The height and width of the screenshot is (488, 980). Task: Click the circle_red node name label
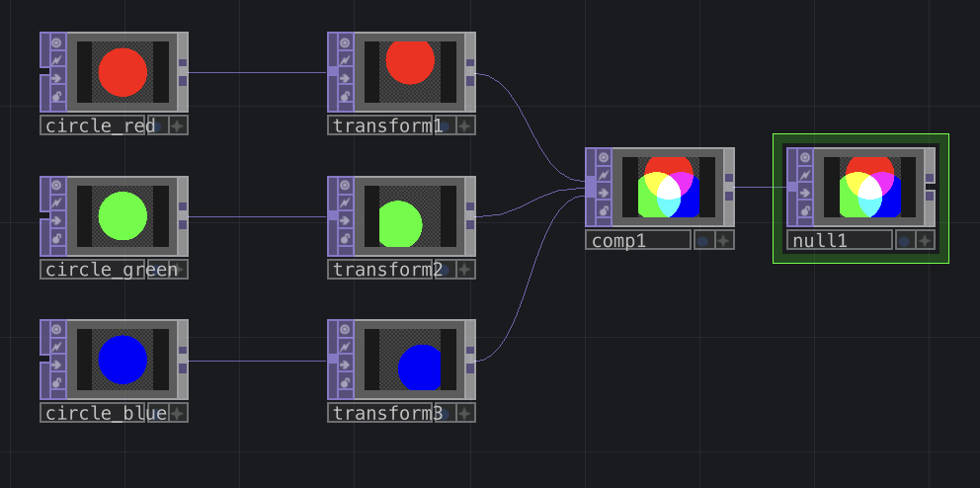click(100, 125)
